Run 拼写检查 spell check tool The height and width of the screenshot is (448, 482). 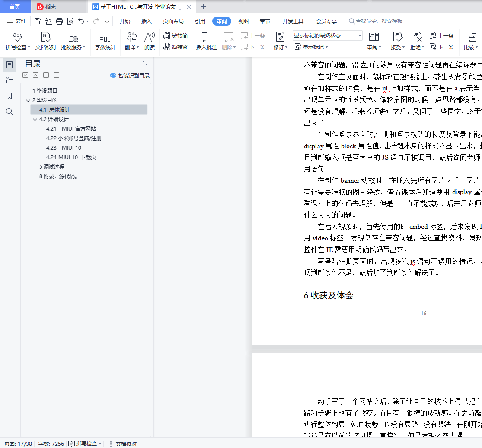click(18, 41)
